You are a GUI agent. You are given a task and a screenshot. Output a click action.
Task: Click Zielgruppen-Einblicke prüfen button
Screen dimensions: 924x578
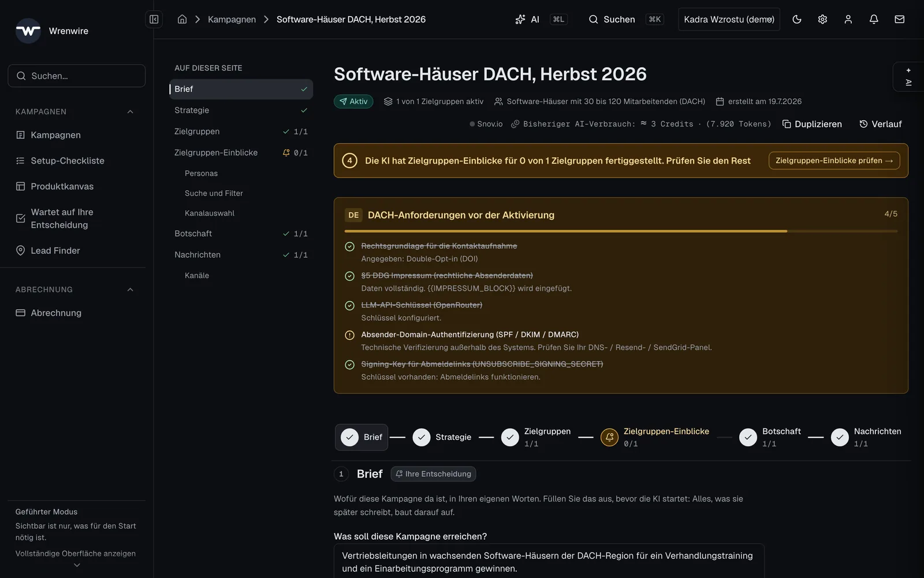point(834,161)
